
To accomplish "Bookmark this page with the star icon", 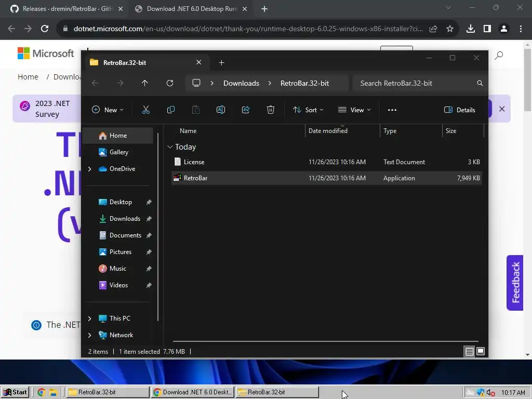I will click(450, 29).
